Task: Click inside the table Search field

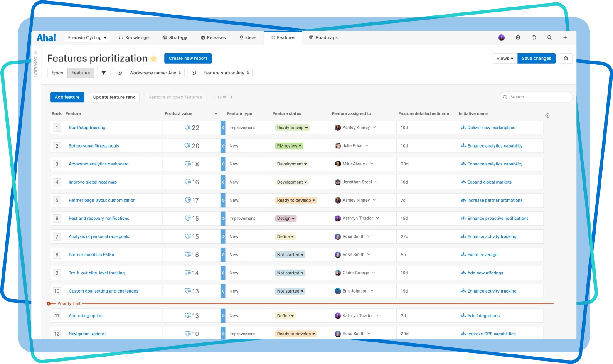Action: coord(536,97)
